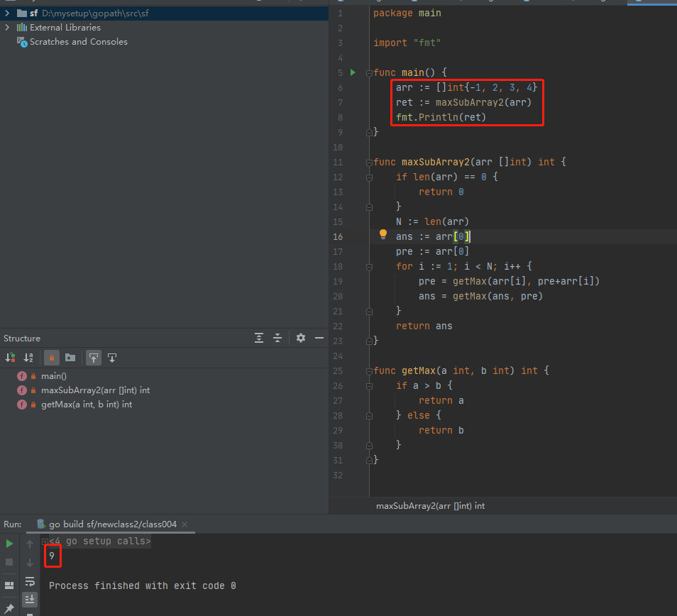This screenshot has height=616, width=677.
Task: Expand the sf project folder
Action: click(7, 13)
